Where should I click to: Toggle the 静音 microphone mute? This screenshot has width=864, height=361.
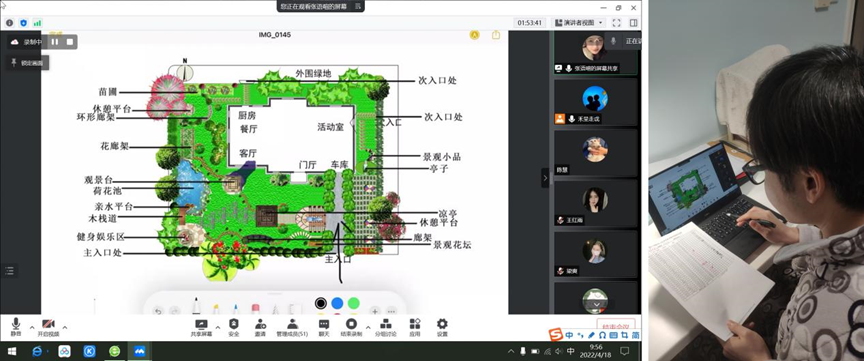pyautogui.click(x=15, y=327)
